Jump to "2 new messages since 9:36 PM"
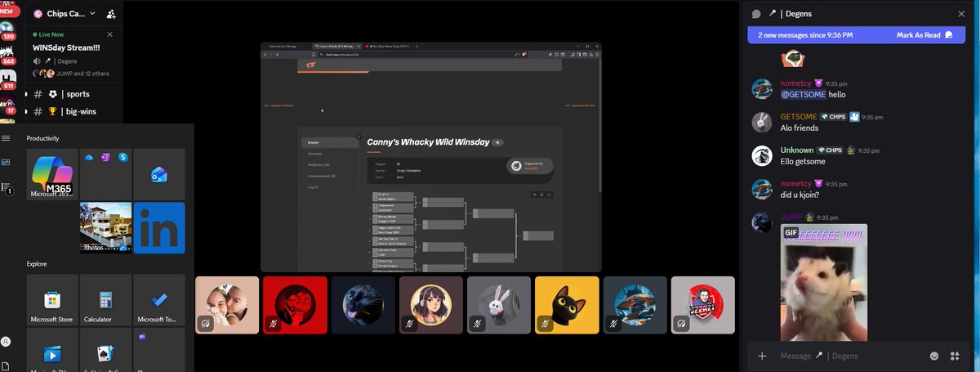This screenshot has height=372, width=980. click(805, 35)
